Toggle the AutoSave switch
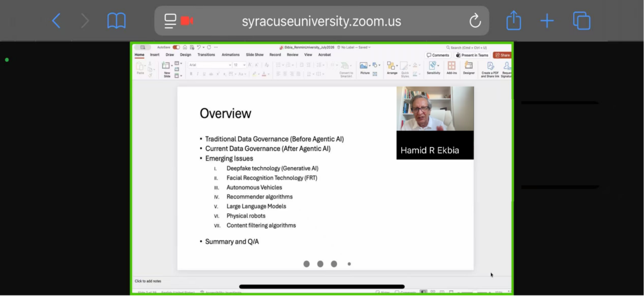644x297 pixels. [x=176, y=47]
